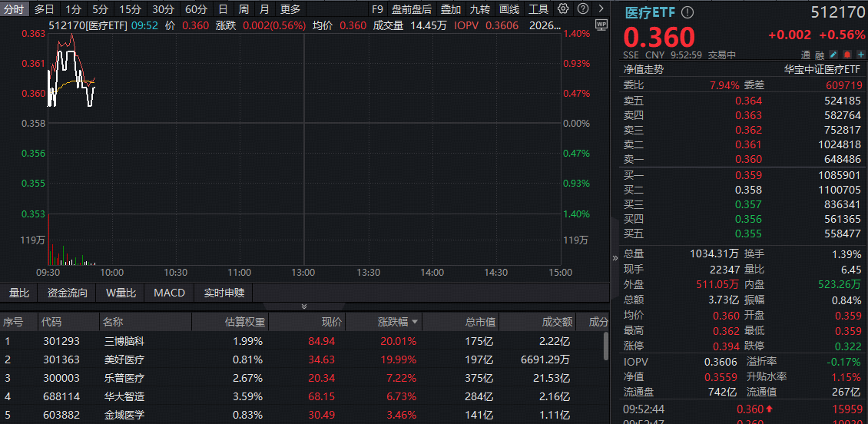The width and height of the screenshot is (868, 424).
Task: Click the 实时申赎 button
Action: (224, 293)
